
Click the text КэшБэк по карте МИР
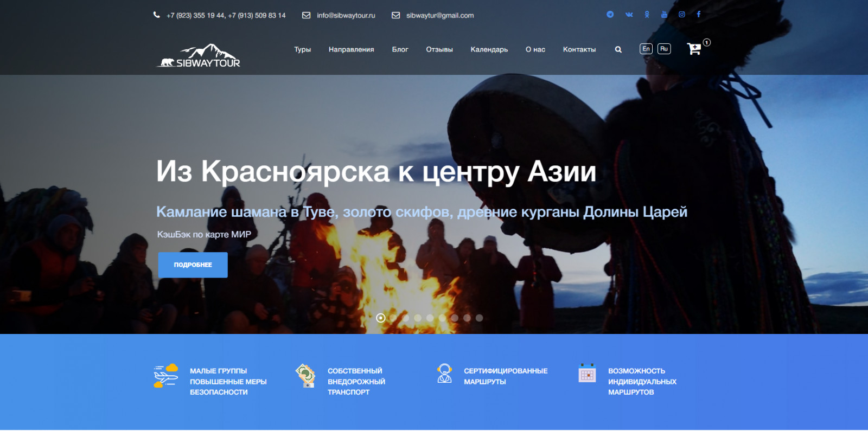coord(204,234)
